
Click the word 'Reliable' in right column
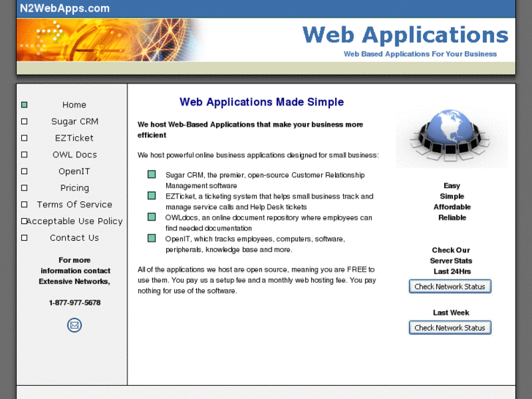click(452, 217)
